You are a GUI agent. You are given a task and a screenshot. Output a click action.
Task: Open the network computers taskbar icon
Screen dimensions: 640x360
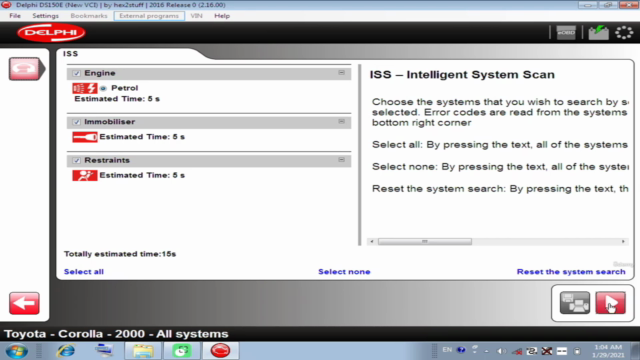pos(104,351)
